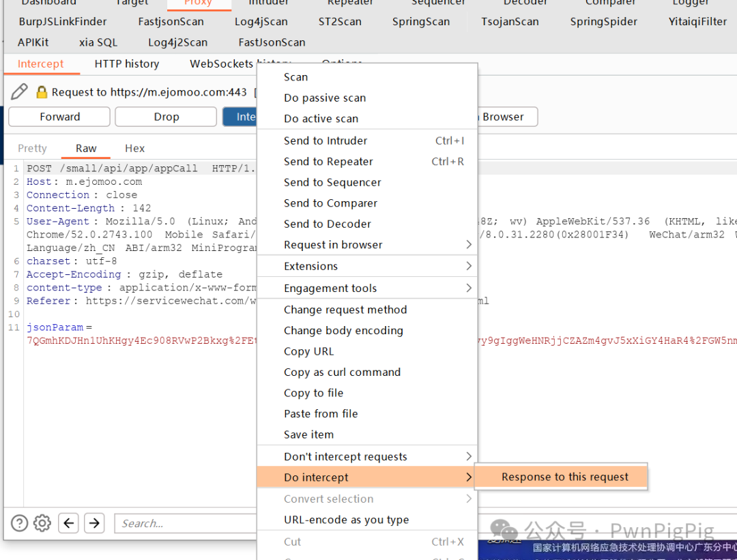Switch to the Intercept sub-tab

point(41,64)
